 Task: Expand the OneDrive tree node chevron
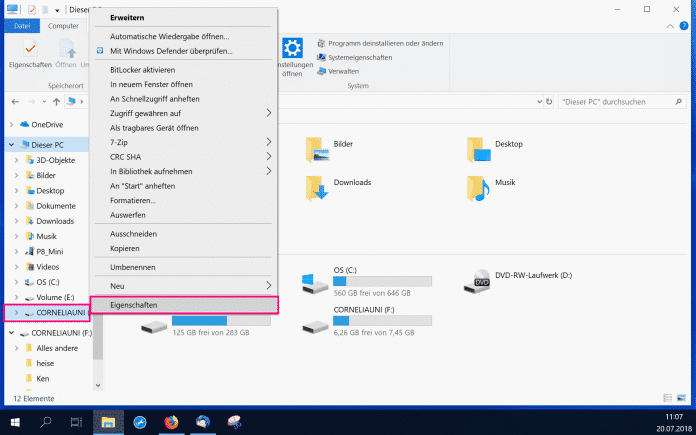click(x=11, y=125)
